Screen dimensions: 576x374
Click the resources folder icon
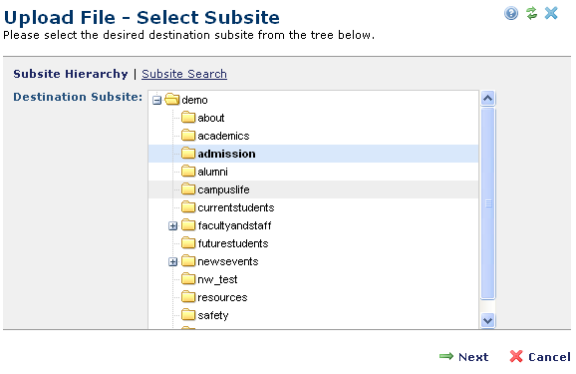pos(188,297)
